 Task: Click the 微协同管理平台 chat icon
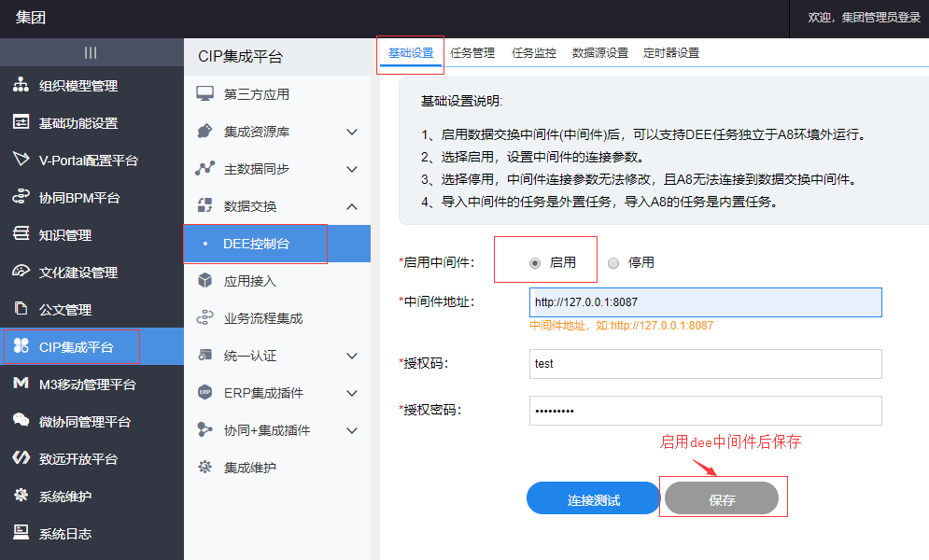point(21,420)
